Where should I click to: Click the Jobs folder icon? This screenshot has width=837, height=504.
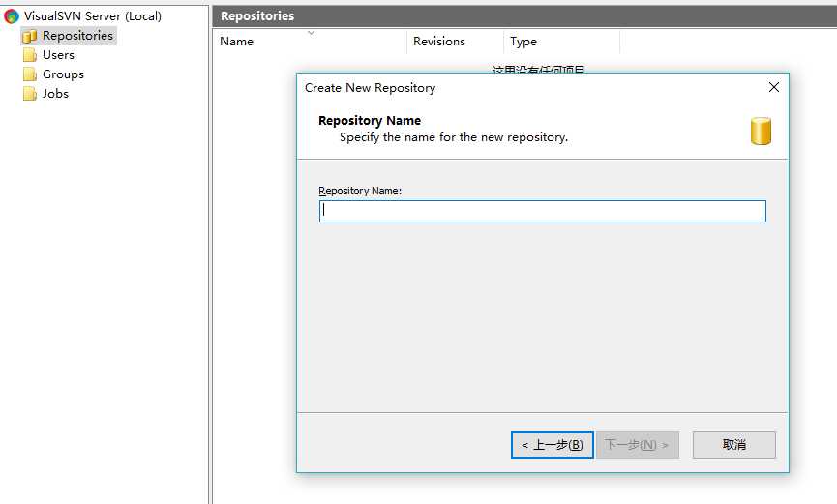tap(30, 94)
